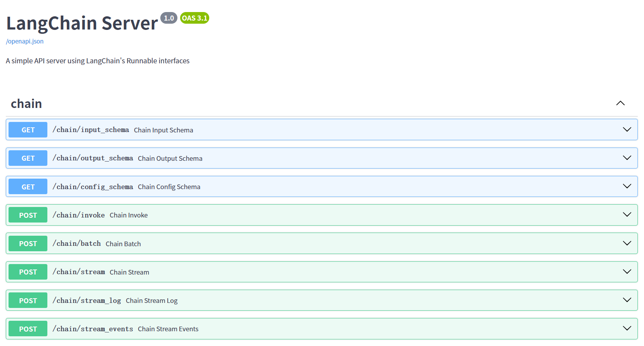Expand the /chain/config_schema endpoint chevron

click(x=627, y=186)
